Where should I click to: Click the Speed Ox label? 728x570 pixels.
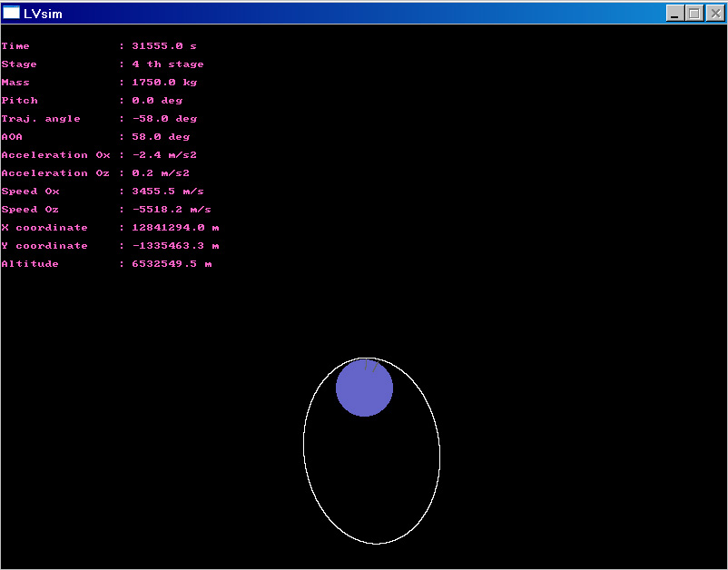30,191
